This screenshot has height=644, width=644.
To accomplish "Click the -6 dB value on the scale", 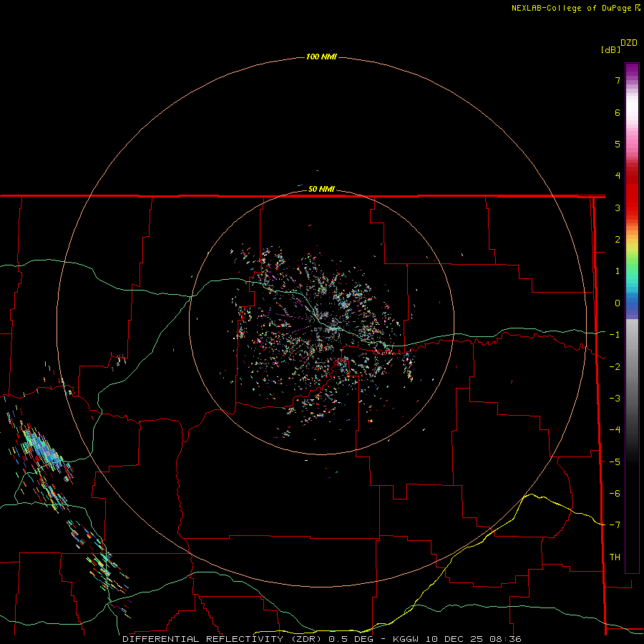I will click(x=615, y=494).
